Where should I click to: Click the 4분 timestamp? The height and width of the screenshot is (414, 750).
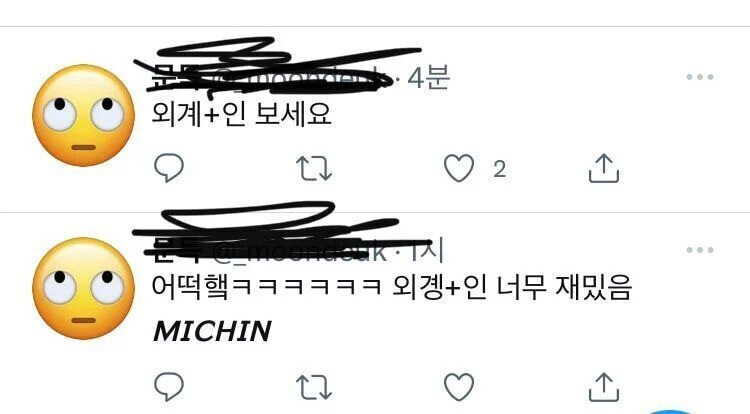point(429,76)
